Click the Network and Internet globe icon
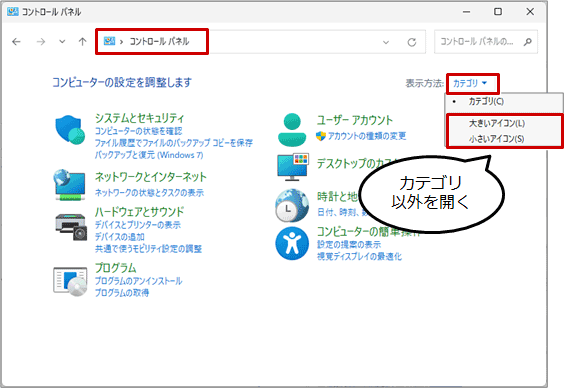 [70, 184]
